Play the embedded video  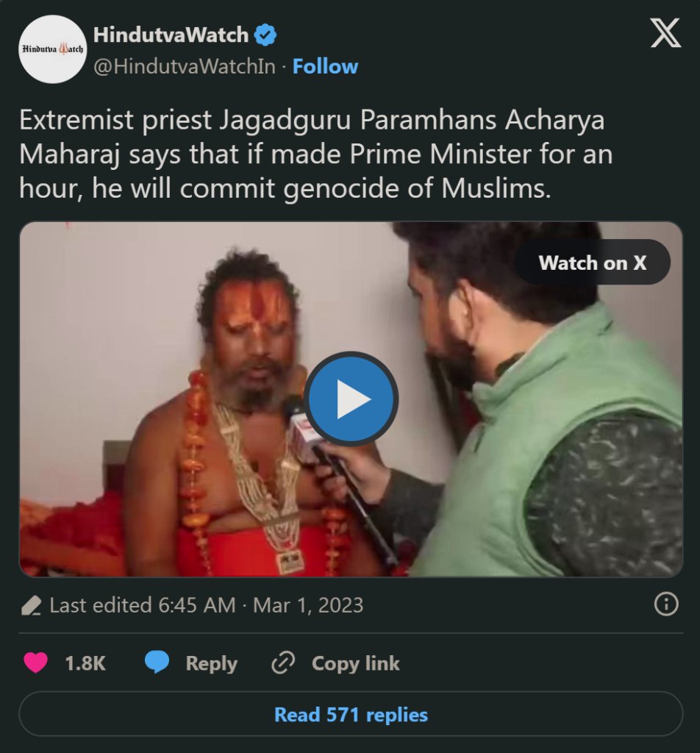(x=351, y=399)
